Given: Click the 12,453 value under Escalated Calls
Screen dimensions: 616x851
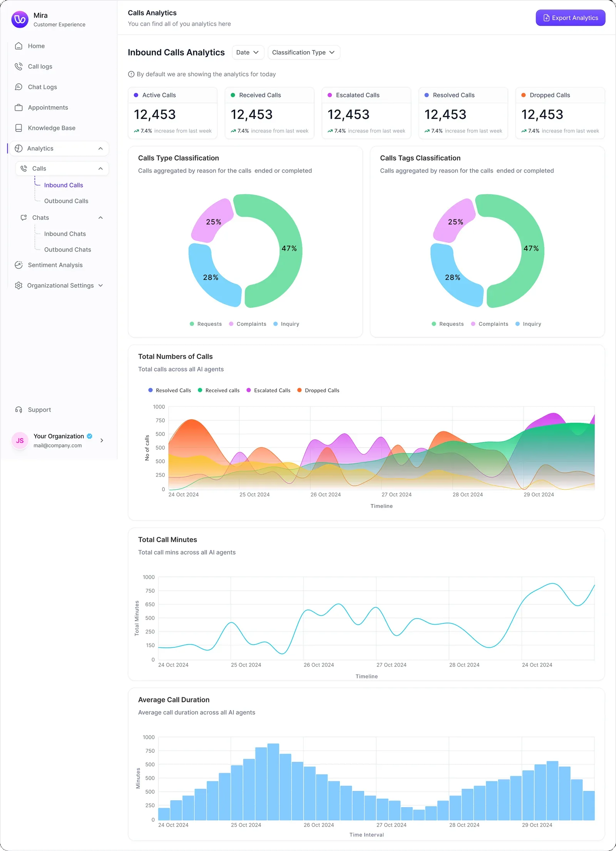Looking at the screenshot, I should pyautogui.click(x=348, y=115).
